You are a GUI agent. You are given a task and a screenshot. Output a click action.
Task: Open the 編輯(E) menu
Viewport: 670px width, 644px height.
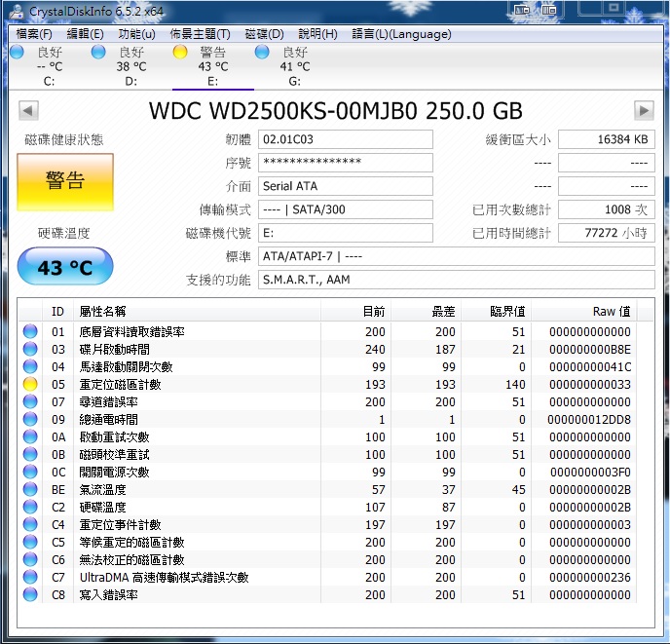(85, 34)
